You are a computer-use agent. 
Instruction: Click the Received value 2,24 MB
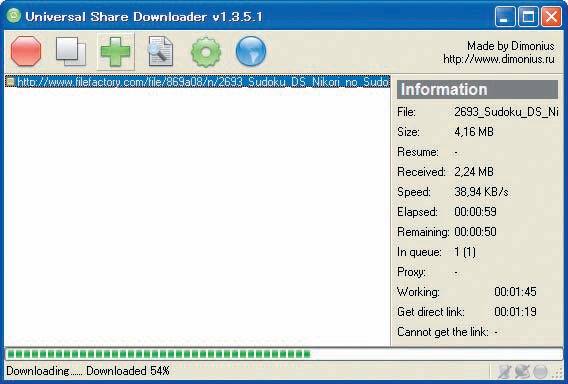click(x=474, y=172)
